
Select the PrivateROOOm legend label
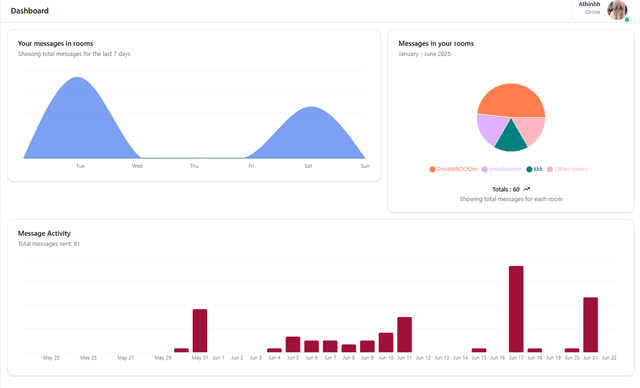click(x=457, y=169)
